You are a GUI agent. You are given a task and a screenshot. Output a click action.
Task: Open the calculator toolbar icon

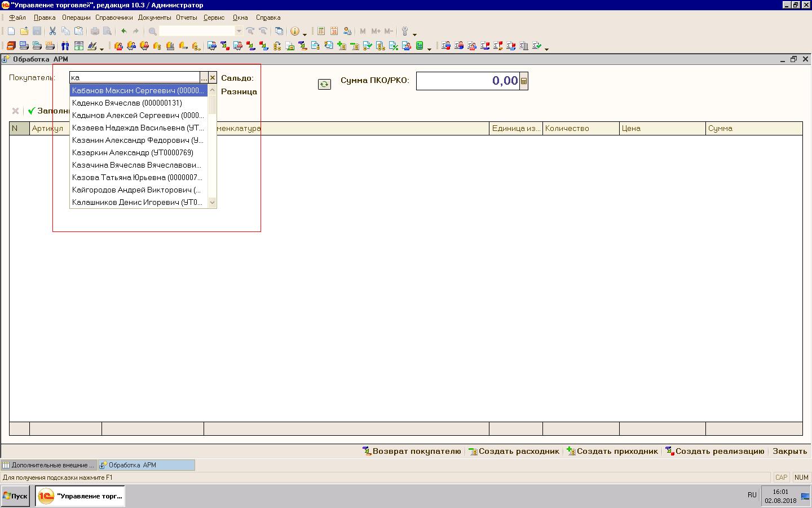321,31
